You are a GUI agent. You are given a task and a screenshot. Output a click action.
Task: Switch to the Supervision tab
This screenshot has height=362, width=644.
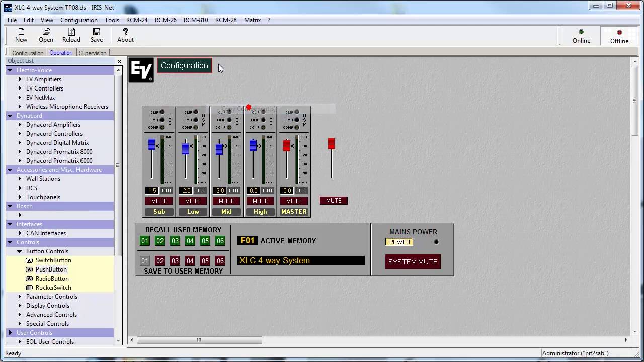click(93, 53)
